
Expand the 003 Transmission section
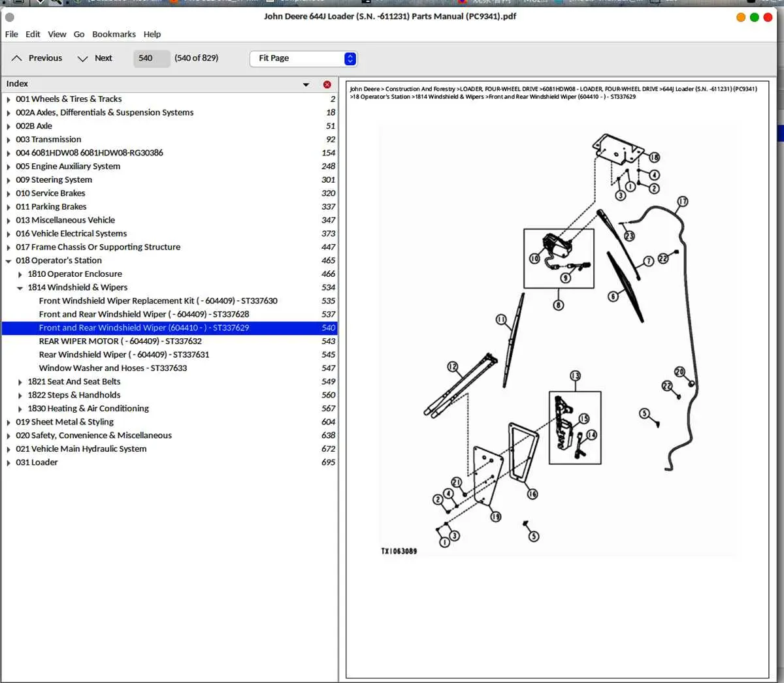click(8, 140)
